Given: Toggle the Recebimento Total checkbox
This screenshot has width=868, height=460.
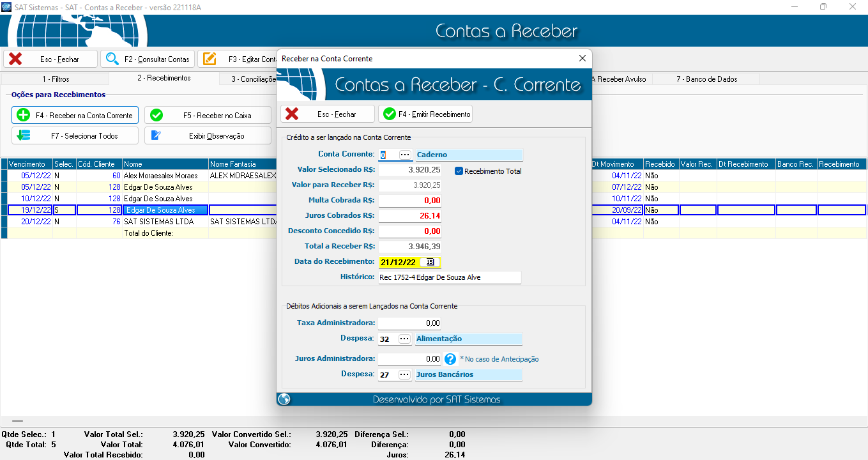Looking at the screenshot, I should [459, 171].
